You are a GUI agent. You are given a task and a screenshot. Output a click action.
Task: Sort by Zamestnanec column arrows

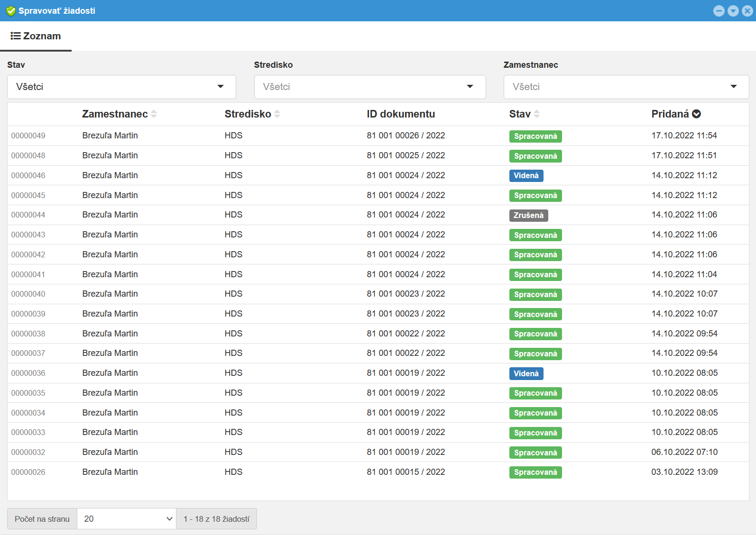[154, 114]
